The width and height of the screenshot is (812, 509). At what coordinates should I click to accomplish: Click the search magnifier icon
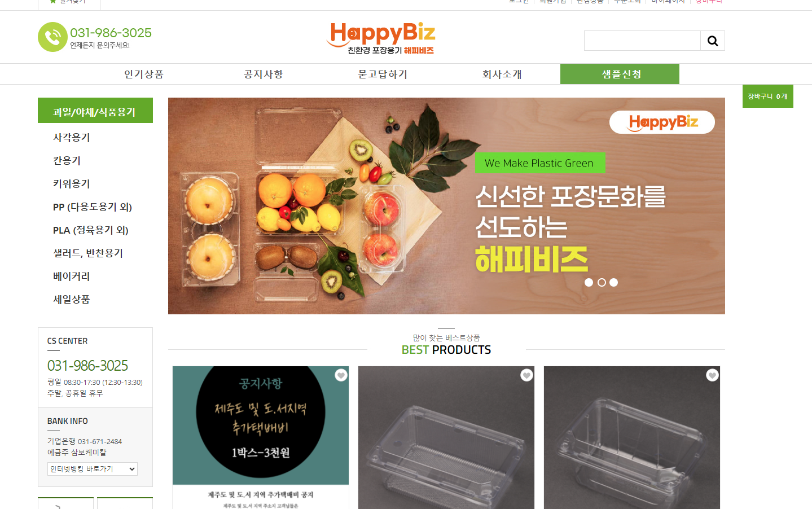713,41
